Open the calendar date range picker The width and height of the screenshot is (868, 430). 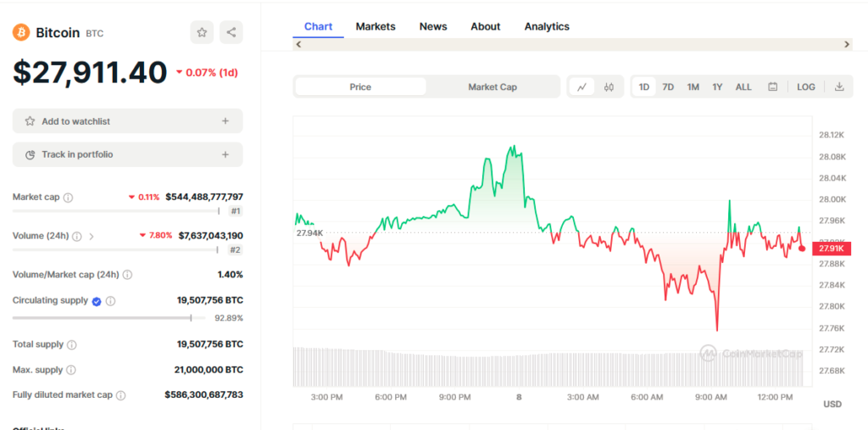773,87
